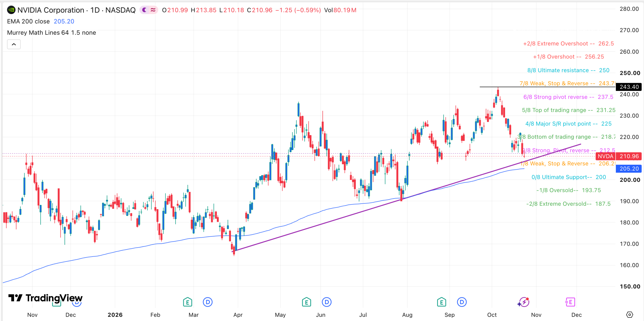The width and height of the screenshot is (644, 321).
Task: Click the blue 205.20 EMA price label
Action: 629,169
